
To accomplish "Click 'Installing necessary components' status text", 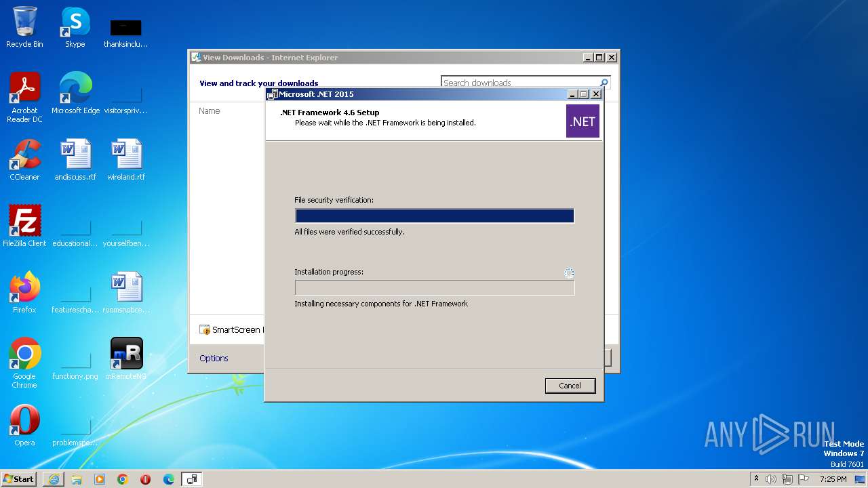I will click(381, 304).
